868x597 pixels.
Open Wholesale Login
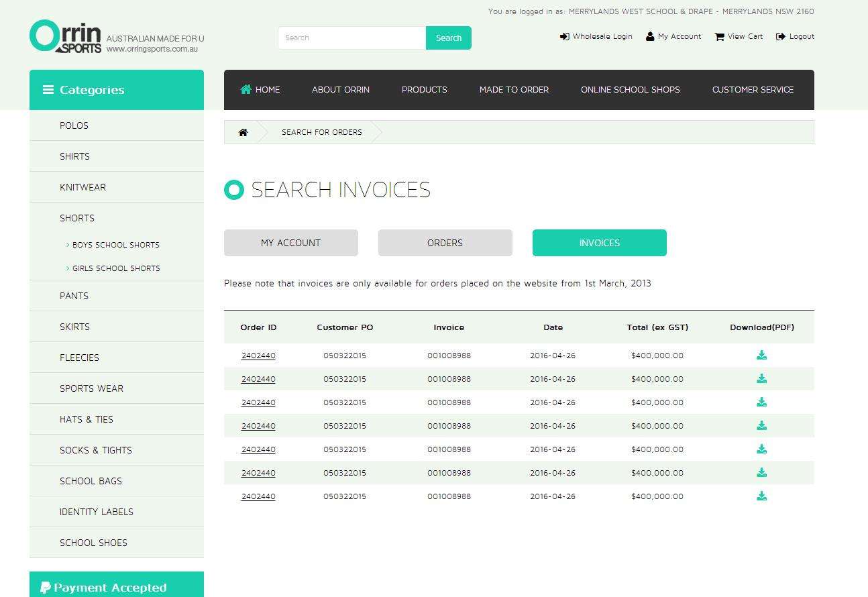coord(596,37)
